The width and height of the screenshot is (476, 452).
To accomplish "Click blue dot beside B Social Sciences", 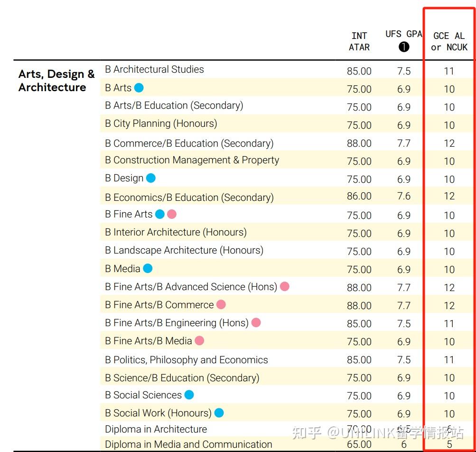I will [x=189, y=395].
